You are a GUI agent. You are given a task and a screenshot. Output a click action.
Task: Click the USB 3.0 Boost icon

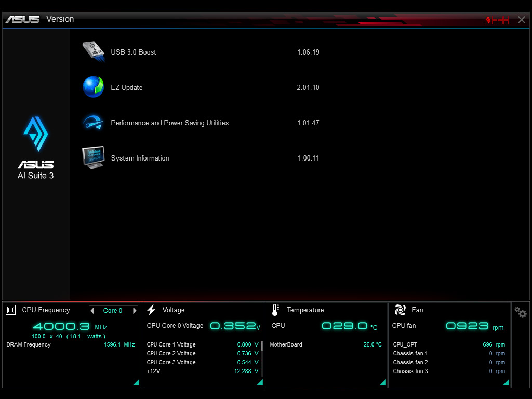point(94,51)
